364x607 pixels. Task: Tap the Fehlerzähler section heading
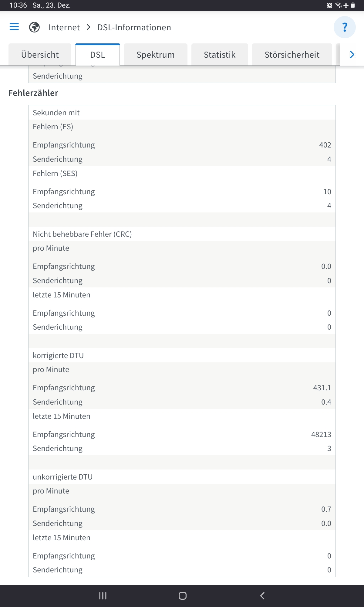point(33,93)
